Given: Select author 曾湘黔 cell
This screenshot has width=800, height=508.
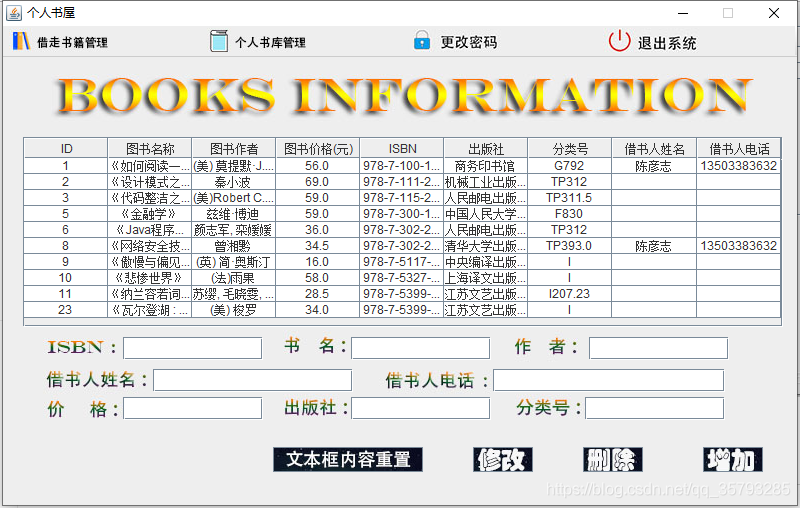Looking at the screenshot, I should 234,246.
